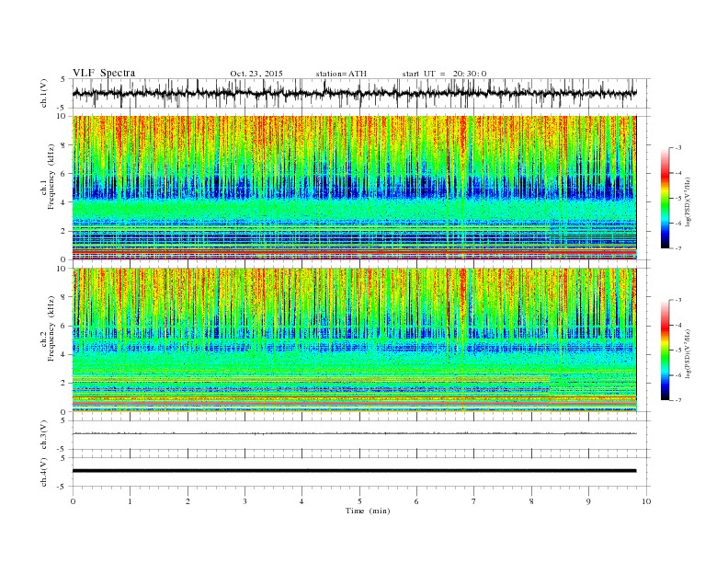Screen dimensions: 728x563
Task: Click the "Time (min)" x-axis label
Action: (x=368, y=511)
